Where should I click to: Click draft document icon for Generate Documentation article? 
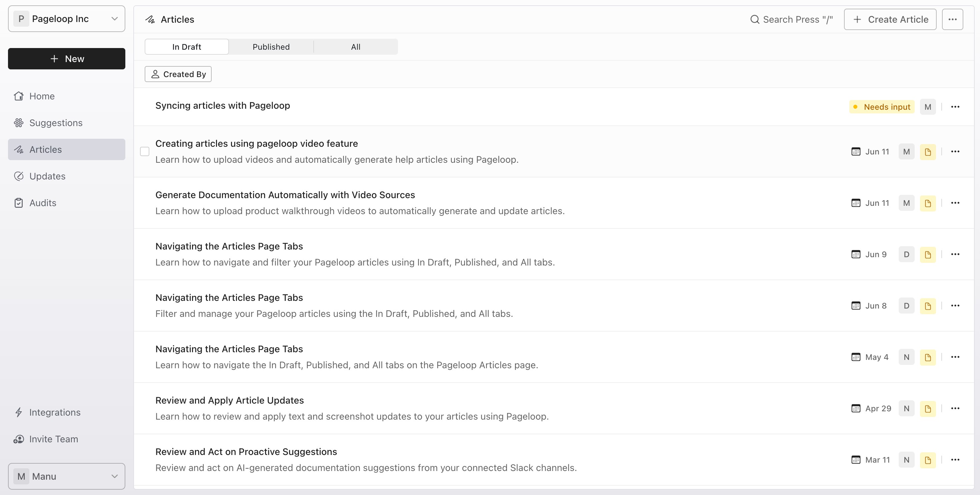click(x=928, y=203)
